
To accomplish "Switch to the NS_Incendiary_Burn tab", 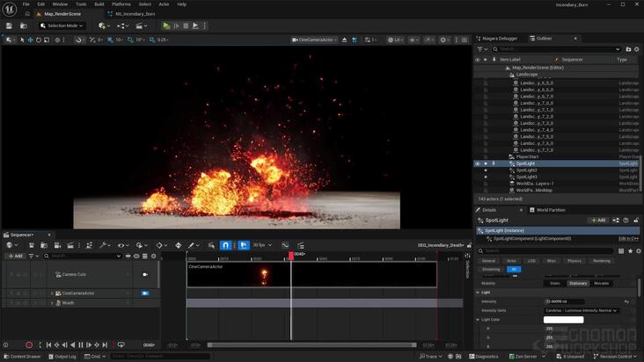I will coord(131,14).
